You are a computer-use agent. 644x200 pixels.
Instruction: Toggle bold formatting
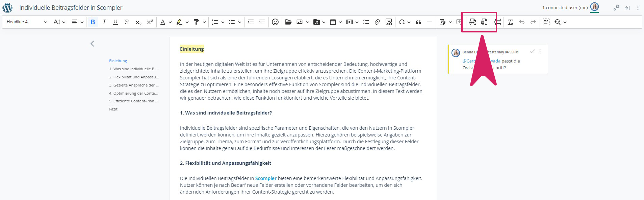point(93,22)
